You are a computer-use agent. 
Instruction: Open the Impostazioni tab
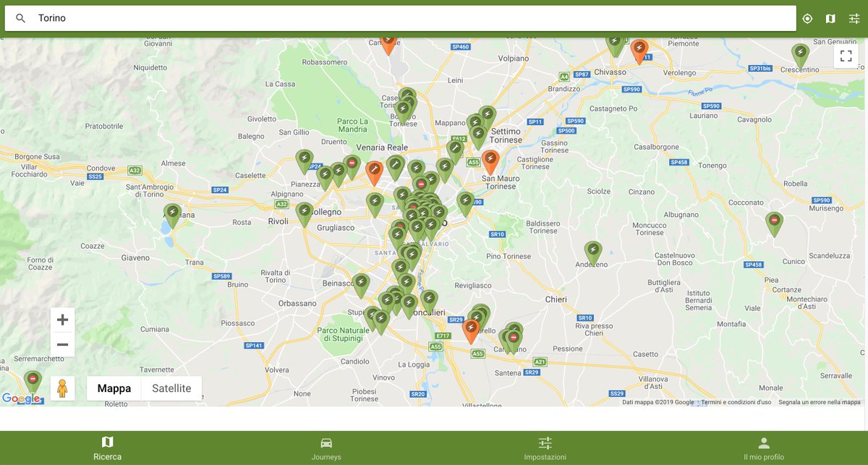pos(545,448)
